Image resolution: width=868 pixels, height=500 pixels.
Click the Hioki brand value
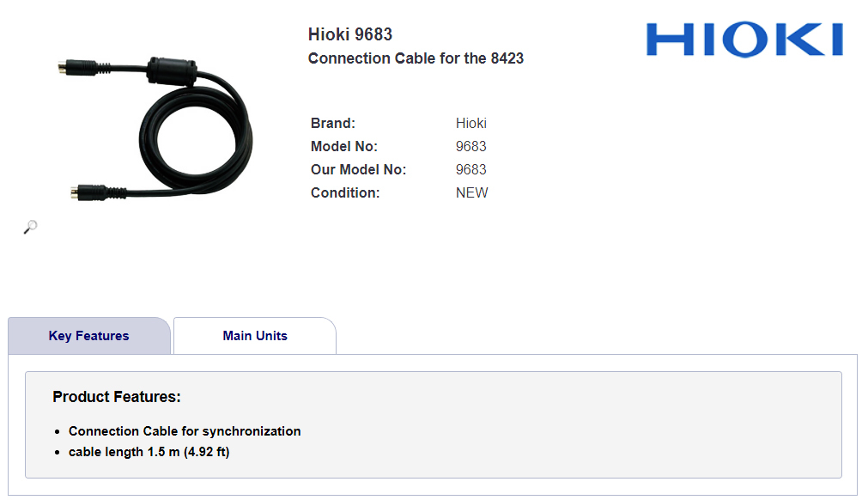[471, 123]
